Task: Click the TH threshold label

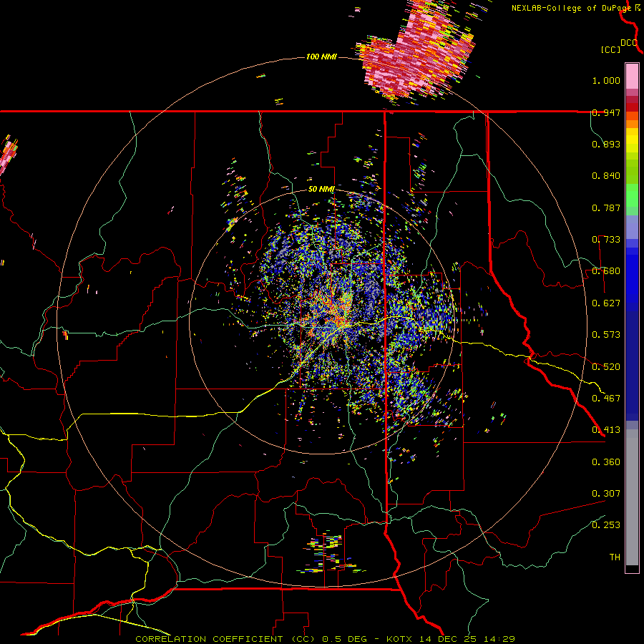Action: (x=615, y=557)
